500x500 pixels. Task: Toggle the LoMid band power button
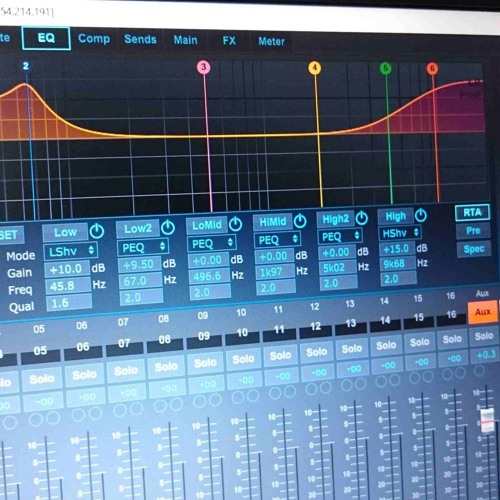(x=235, y=224)
